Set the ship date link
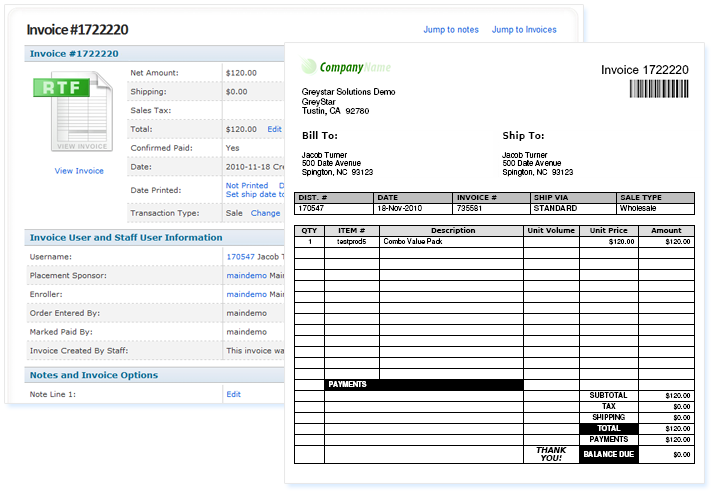Image resolution: width=715 pixels, height=496 pixels. point(255,194)
